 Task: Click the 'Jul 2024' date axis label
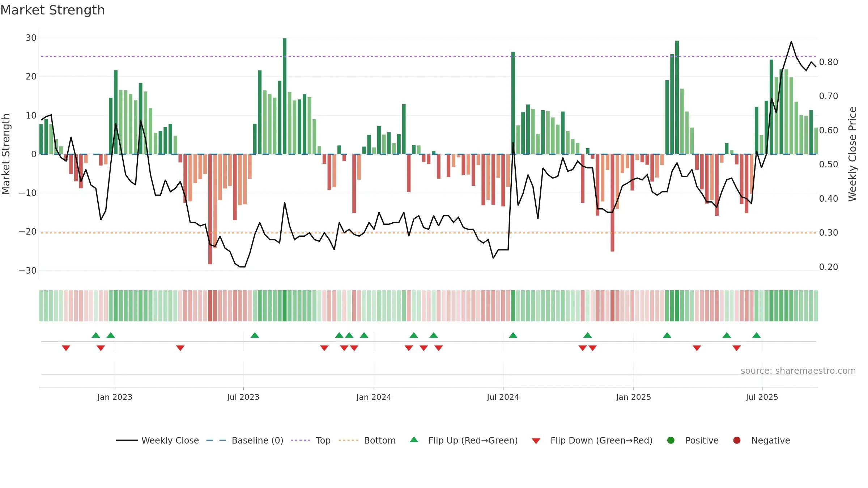pyautogui.click(x=503, y=397)
